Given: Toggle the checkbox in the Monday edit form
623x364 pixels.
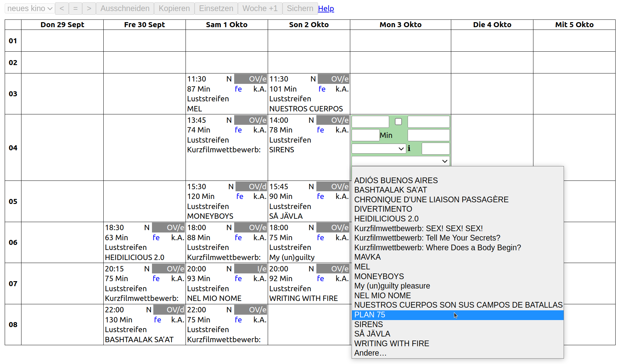Looking at the screenshot, I should pos(398,121).
